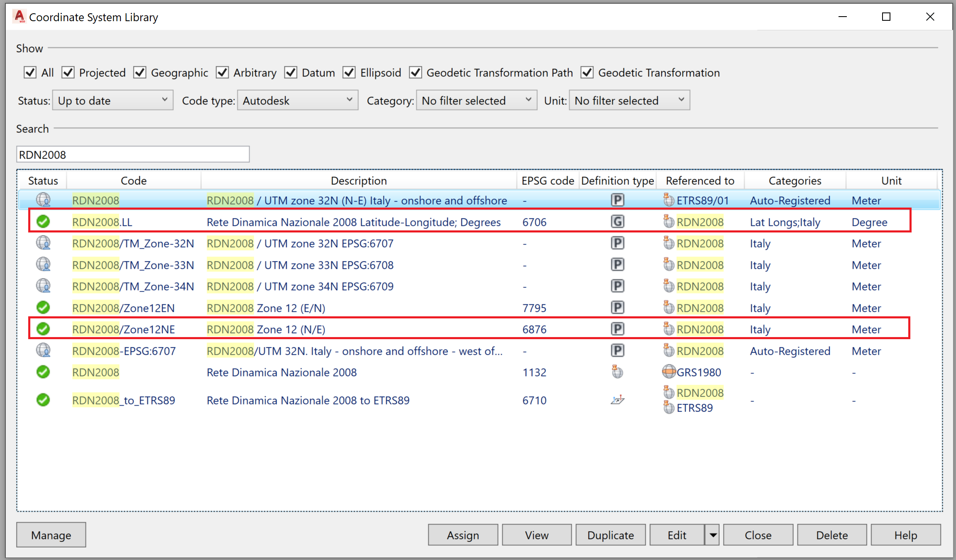The width and height of the screenshot is (956, 560).
Task: Click the green check status icon of RDN2008/Zone12EN
Action: click(x=43, y=308)
